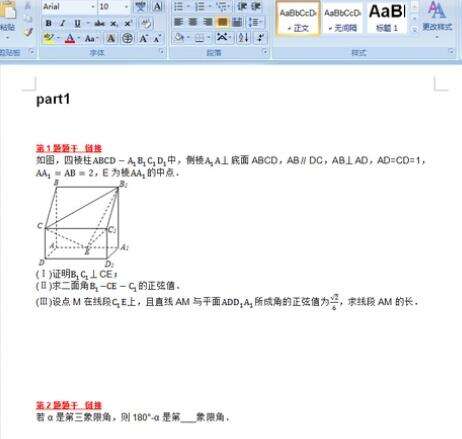Screen dimensions: 462x439
Task: Toggle show paragraph marks
Action: [x=260, y=38]
